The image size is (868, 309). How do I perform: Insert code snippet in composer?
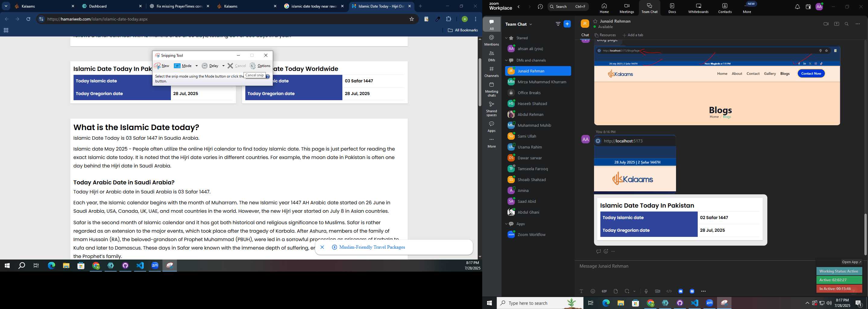point(669,291)
